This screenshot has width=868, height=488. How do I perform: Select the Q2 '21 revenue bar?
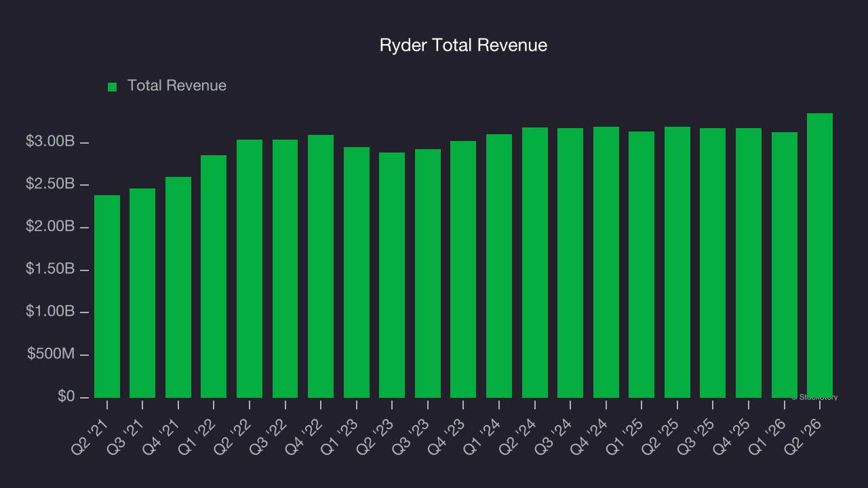107,296
